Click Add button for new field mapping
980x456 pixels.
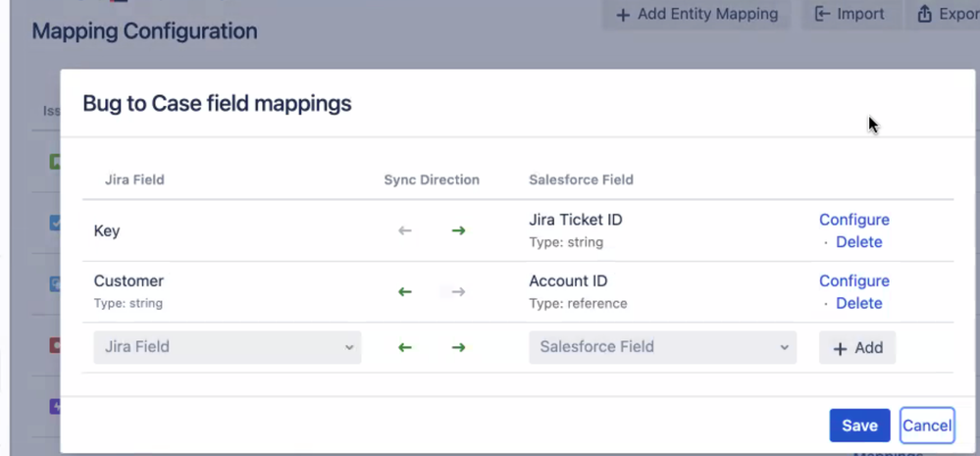857,348
